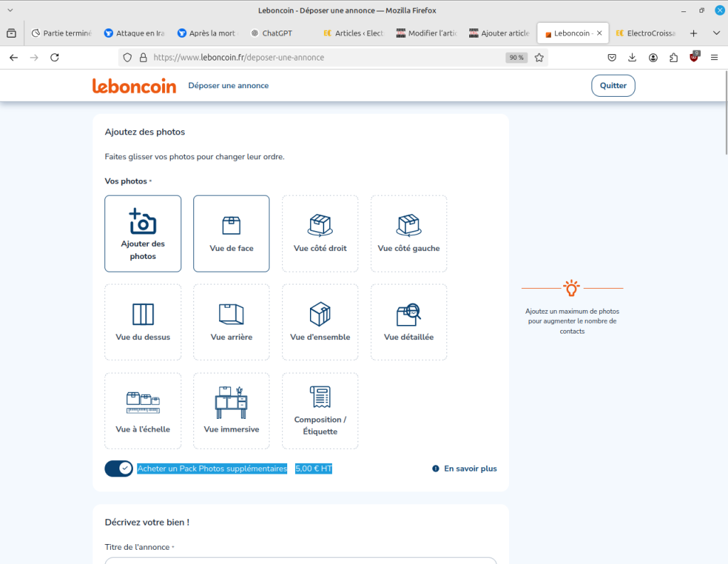Open the Firefox downloads icon
The width and height of the screenshot is (728, 564).
[632, 58]
